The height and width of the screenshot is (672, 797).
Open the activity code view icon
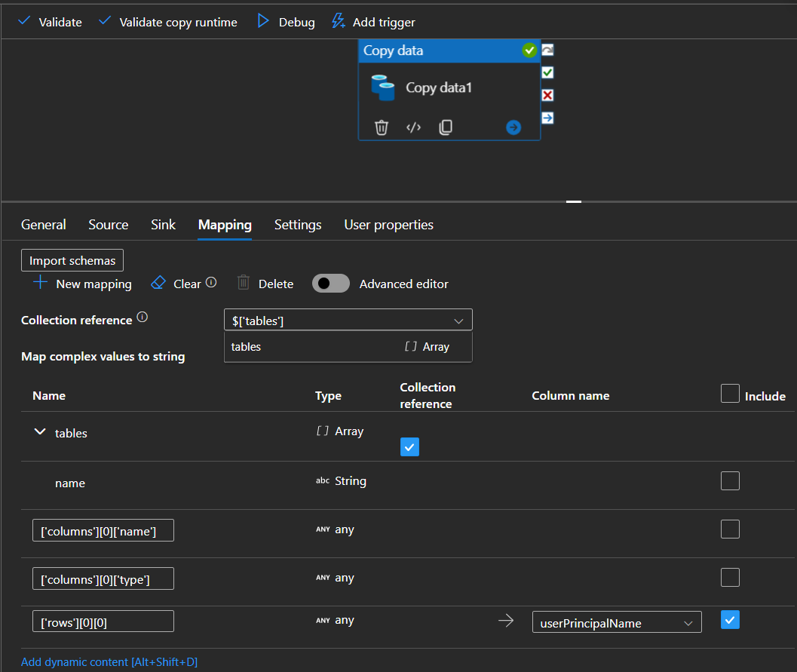tap(413, 127)
